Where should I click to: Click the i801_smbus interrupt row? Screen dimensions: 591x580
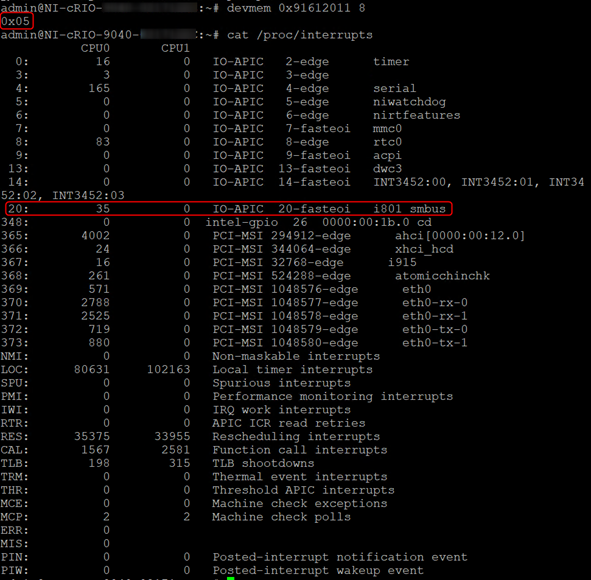coord(229,208)
